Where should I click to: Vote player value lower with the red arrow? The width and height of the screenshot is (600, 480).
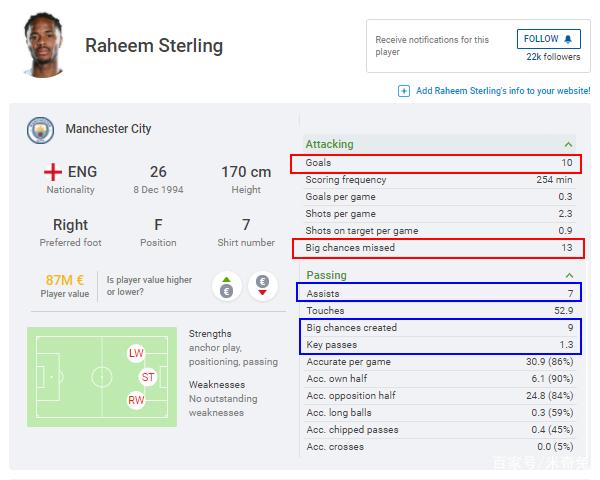263,286
